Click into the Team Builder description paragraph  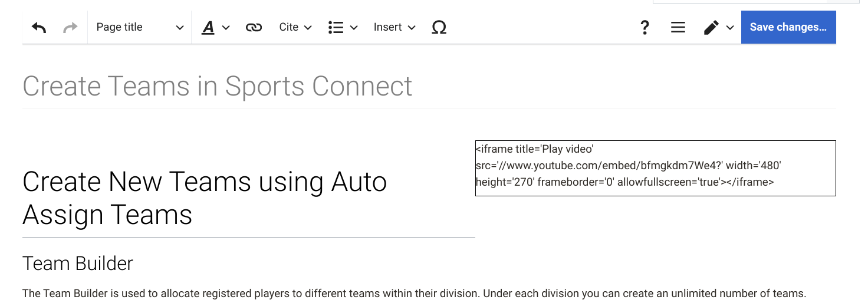[x=413, y=294]
